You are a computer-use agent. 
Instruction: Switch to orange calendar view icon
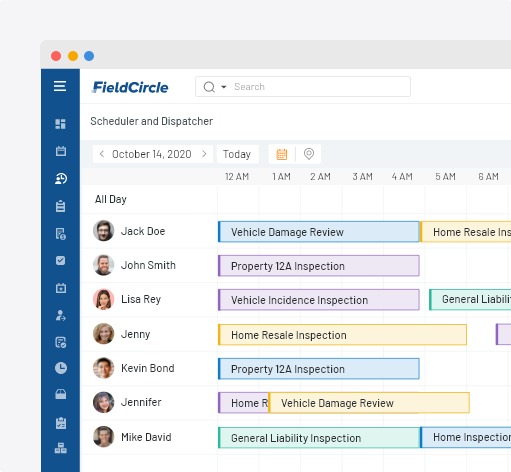282,154
